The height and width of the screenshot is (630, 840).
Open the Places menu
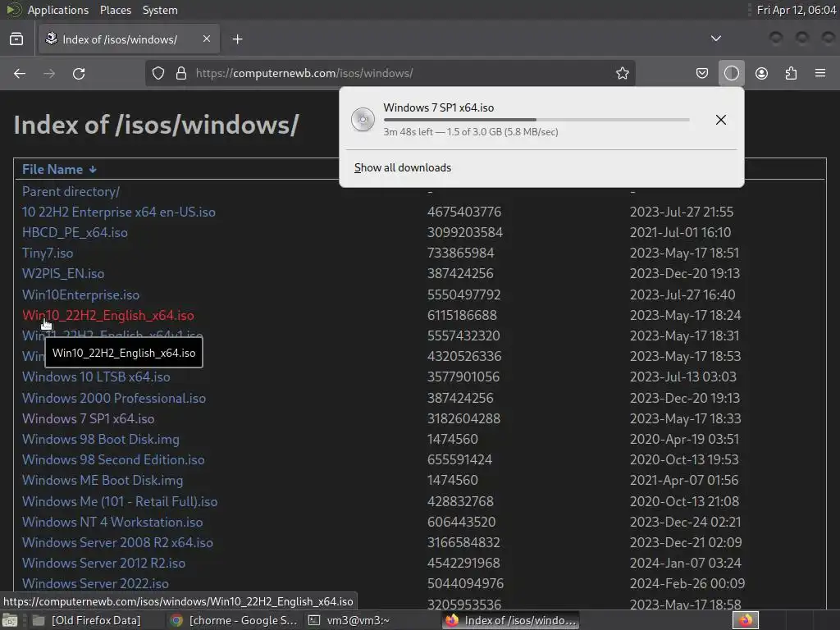point(115,10)
